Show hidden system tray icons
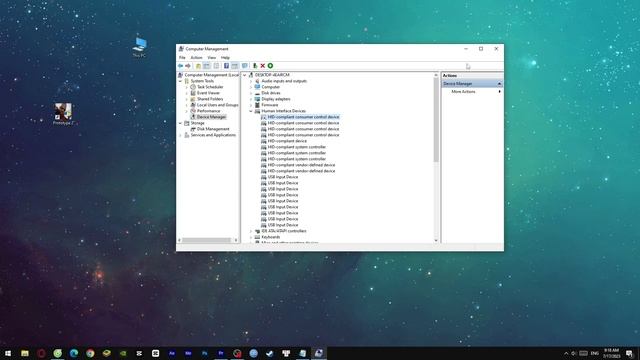Viewport: 640px width, 360px height. 566,353
